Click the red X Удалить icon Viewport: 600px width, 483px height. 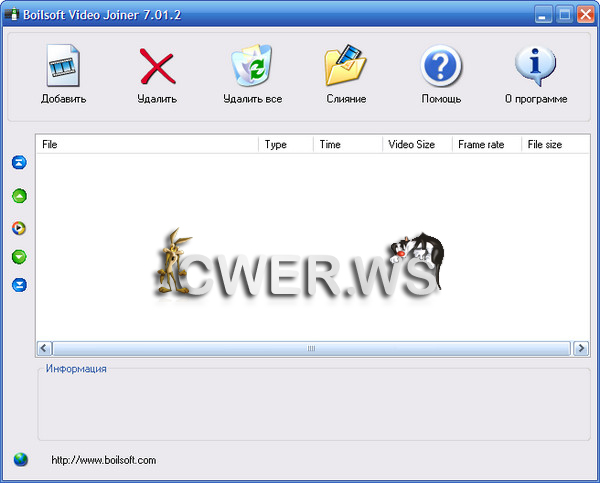click(157, 66)
